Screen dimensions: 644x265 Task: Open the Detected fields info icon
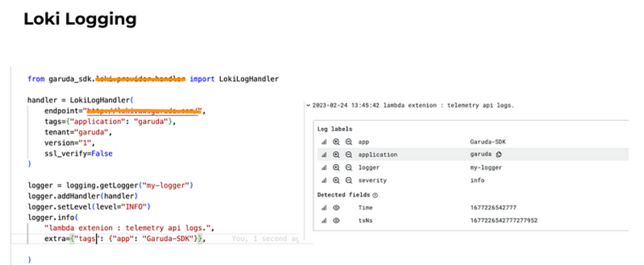coord(375,195)
